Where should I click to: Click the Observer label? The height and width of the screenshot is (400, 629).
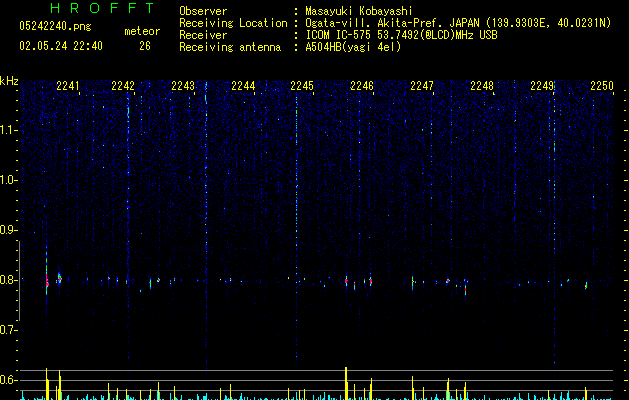click(x=203, y=11)
